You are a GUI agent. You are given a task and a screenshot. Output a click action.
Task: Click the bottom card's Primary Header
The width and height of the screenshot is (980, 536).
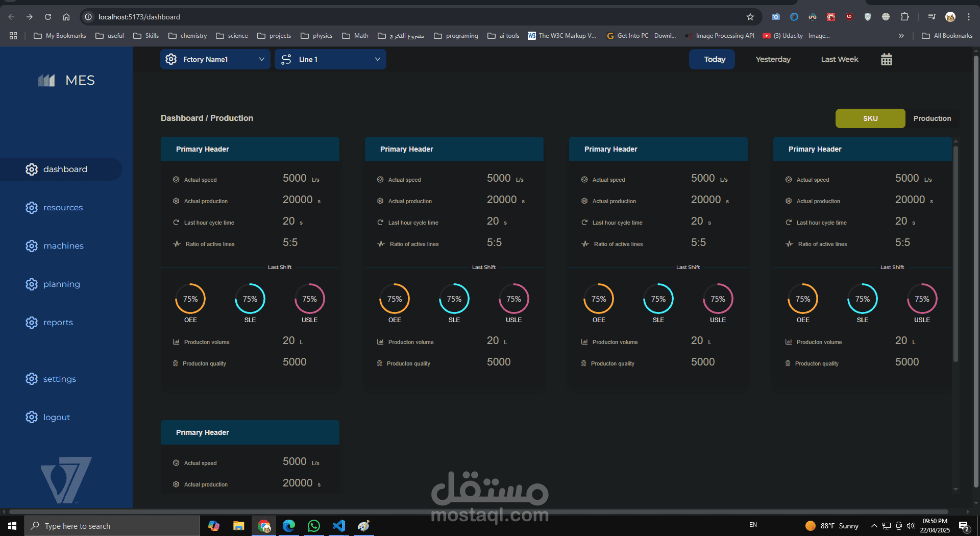(x=250, y=432)
